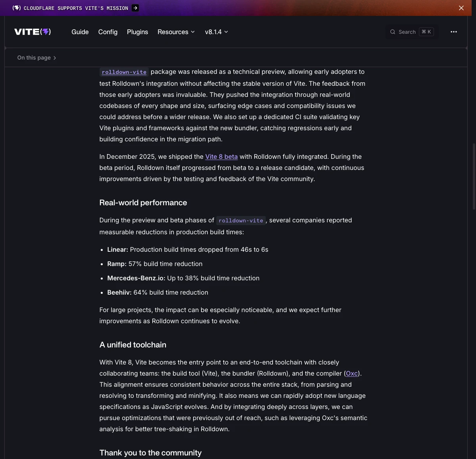Click the A unified toolchain heading
476x459 pixels.
(133, 345)
